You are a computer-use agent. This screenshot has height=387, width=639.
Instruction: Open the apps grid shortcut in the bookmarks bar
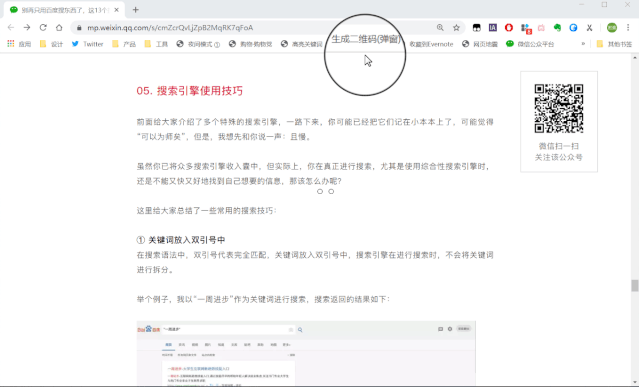tap(19, 44)
